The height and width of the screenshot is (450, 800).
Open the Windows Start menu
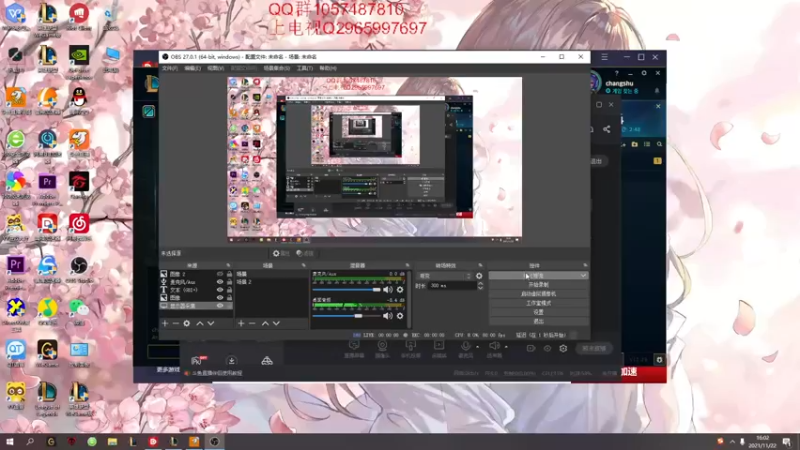pyautogui.click(x=10, y=442)
